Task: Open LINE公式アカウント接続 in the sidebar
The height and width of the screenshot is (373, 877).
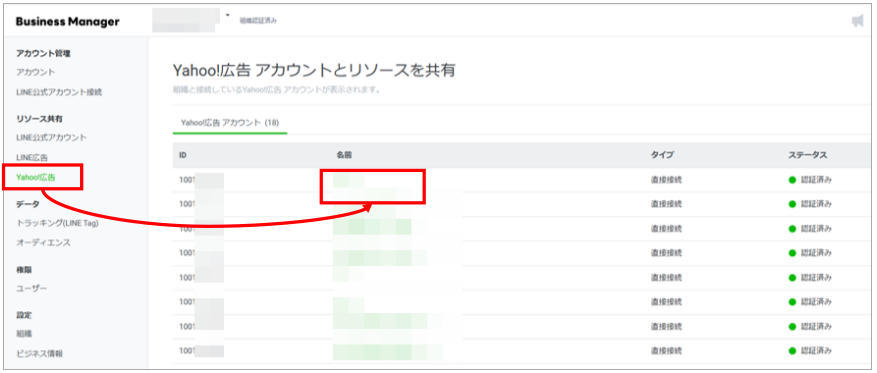Action: tap(59, 92)
